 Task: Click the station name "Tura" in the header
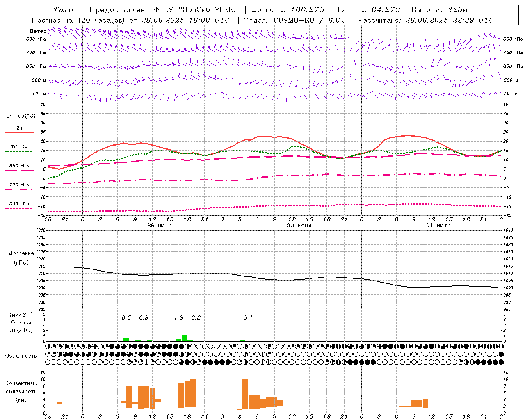64,10
